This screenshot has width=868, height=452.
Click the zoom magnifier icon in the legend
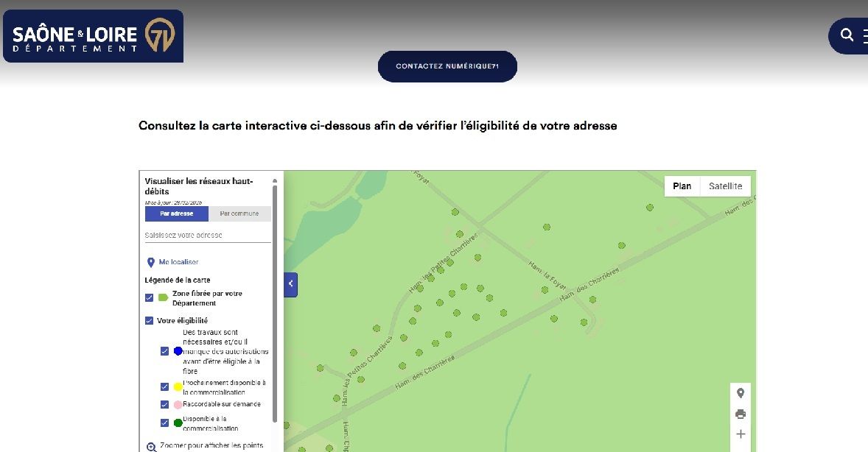[151, 447]
